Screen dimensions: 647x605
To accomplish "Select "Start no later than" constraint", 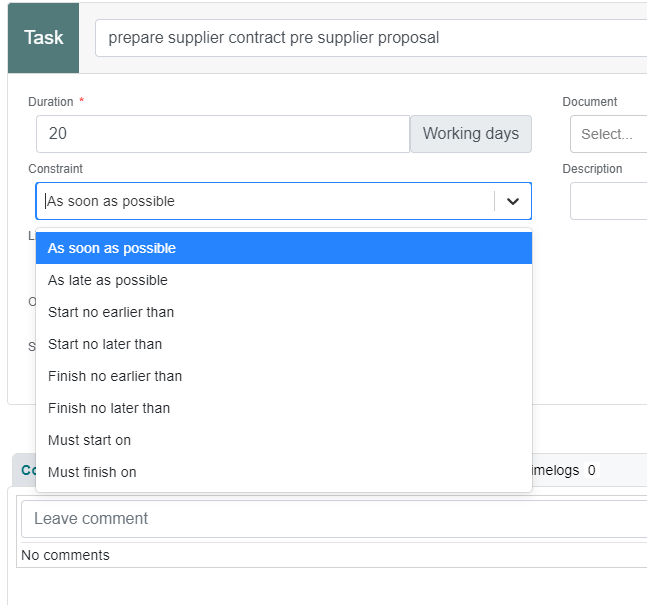I will point(284,344).
